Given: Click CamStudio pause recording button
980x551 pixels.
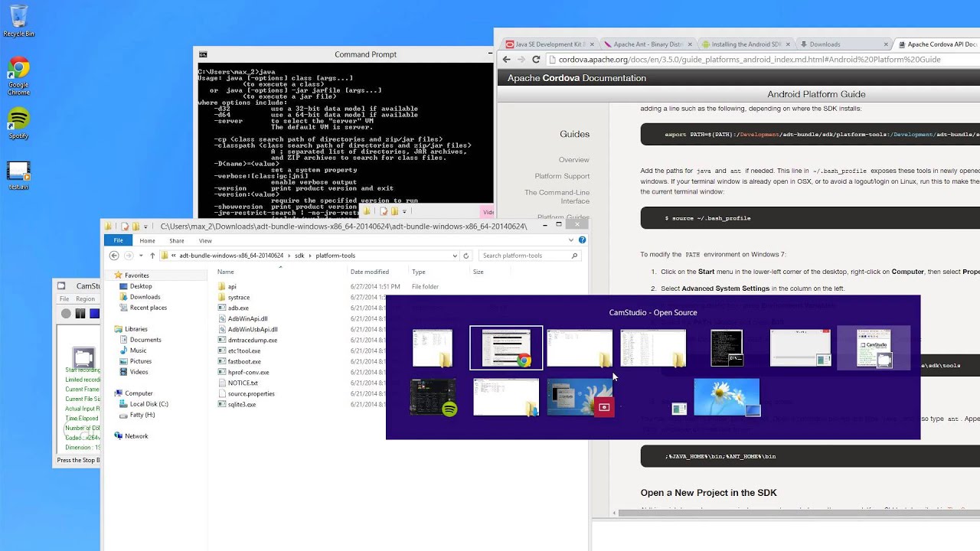Looking at the screenshot, I should 80,314.
